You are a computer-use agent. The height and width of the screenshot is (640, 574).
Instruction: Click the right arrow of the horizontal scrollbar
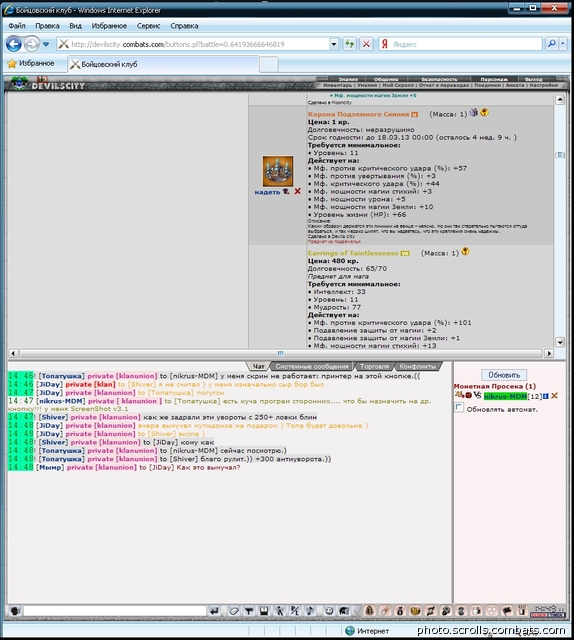pyautogui.click(x=549, y=353)
